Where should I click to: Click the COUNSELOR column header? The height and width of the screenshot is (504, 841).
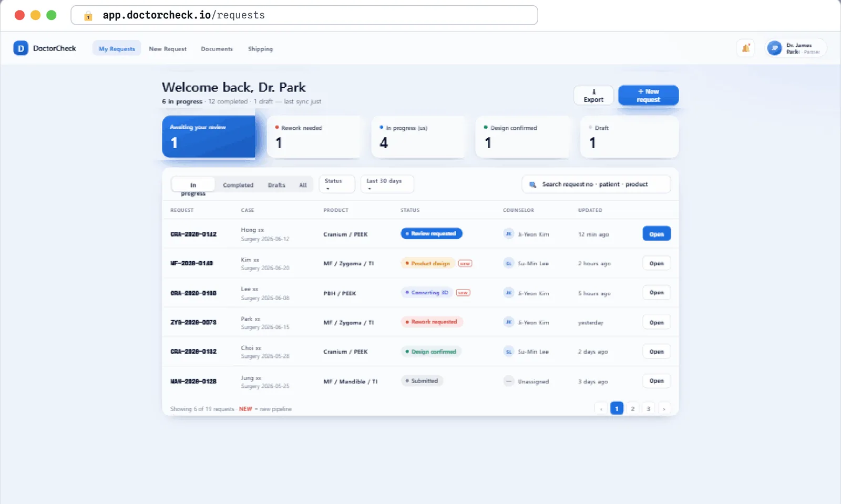click(x=518, y=210)
